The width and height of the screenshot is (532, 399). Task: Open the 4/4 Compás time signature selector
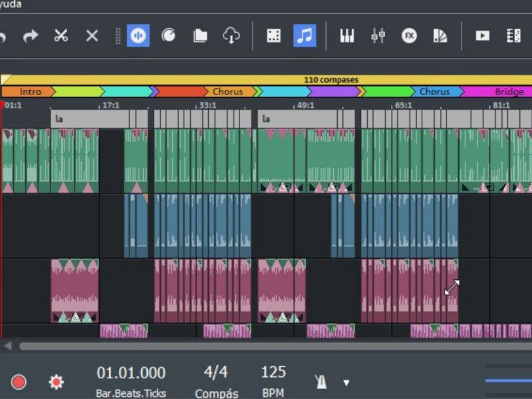(x=215, y=373)
